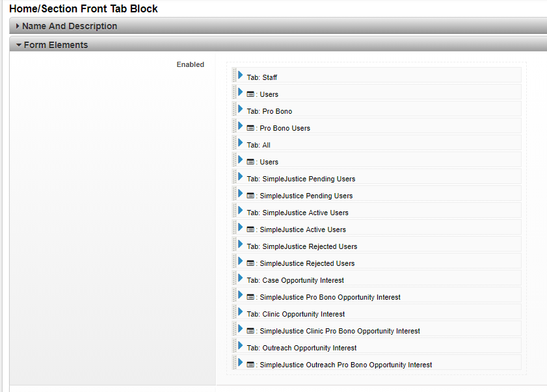Click drag handle of Pro Bono Users row
Image resolution: width=547 pixels, height=392 pixels.
(x=234, y=125)
